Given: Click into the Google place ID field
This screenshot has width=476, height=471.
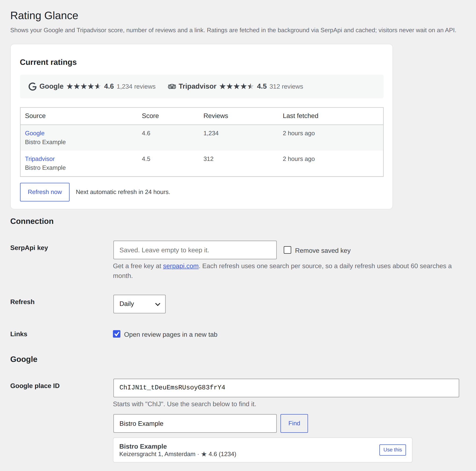Looking at the screenshot, I should (x=286, y=388).
